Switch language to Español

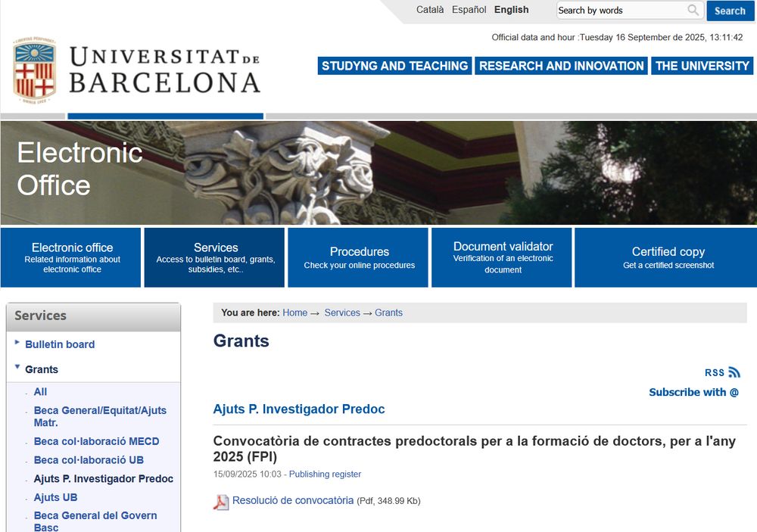pyautogui.click(x=469, y=10)
